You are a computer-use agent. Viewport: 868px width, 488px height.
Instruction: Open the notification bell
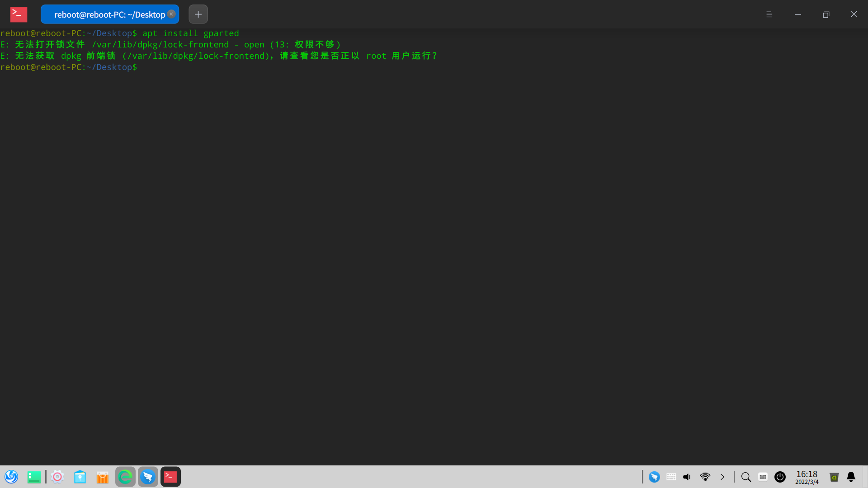pyautogui.click(x=851, y=477)
